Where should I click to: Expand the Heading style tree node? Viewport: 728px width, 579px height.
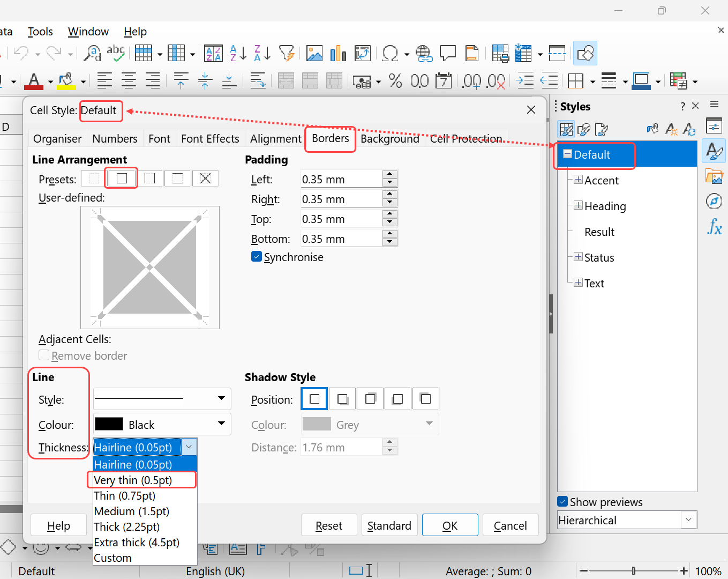[578, 205]
